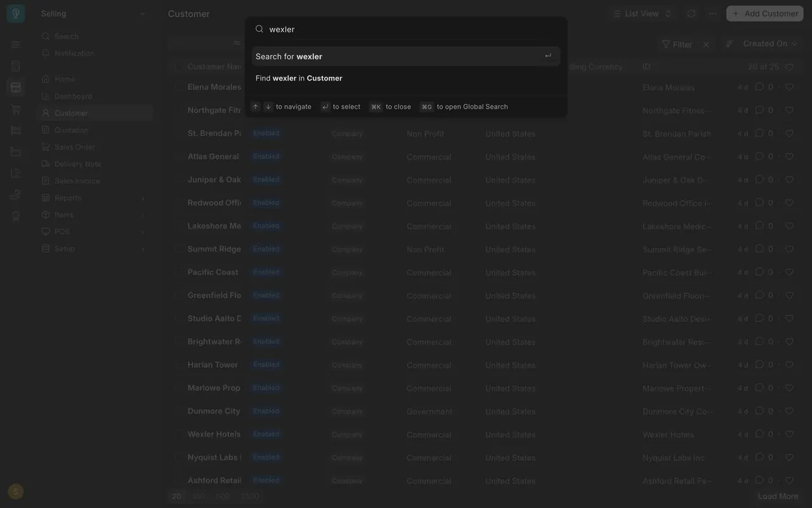
Task: Toggle the select-all checkbox in header
Action: click(178, 67)
